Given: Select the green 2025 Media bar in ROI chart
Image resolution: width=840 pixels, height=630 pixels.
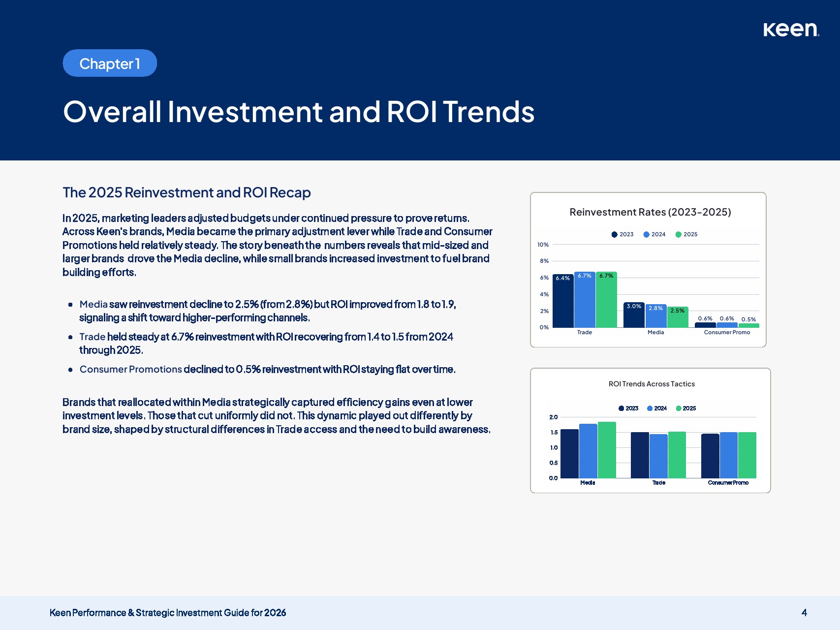Looking at the screenshot, I should coord(607,450).
